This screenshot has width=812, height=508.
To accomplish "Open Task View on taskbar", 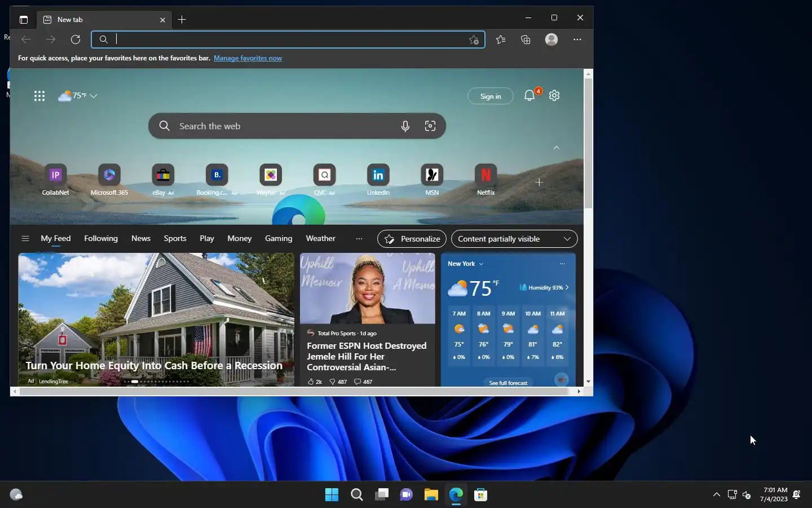I will coord(382,495).
